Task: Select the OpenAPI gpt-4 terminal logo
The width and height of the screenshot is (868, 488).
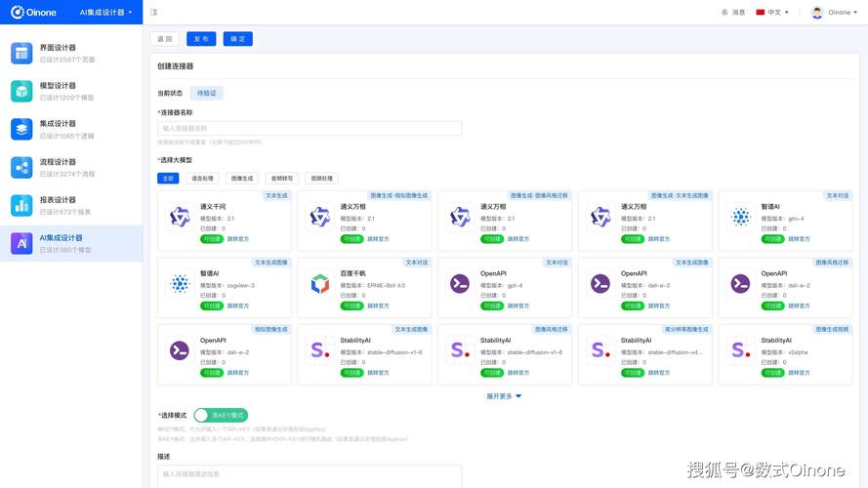Action: [x=460, y=284]
